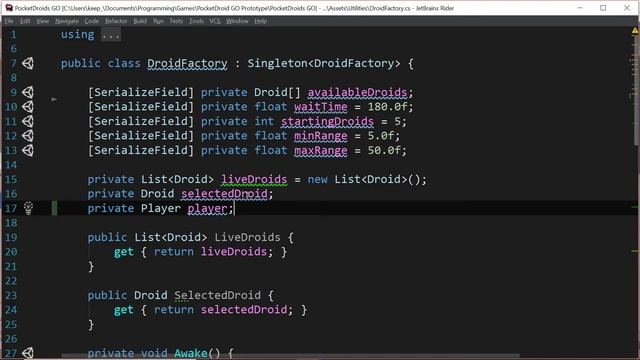Open the VCS menu
640x360 pixels.
click(x=215, y=21)
